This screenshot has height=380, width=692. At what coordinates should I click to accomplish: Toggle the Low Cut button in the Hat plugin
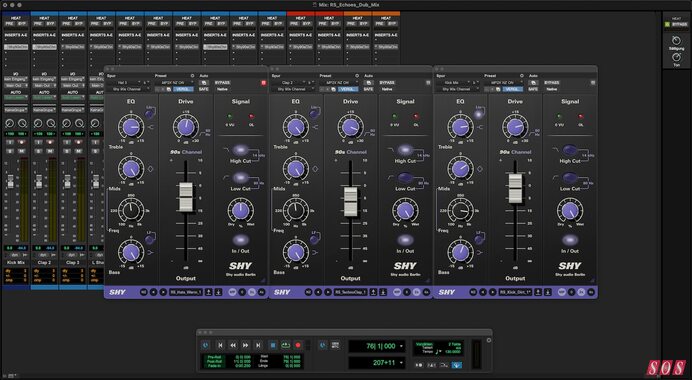point(241,177)
